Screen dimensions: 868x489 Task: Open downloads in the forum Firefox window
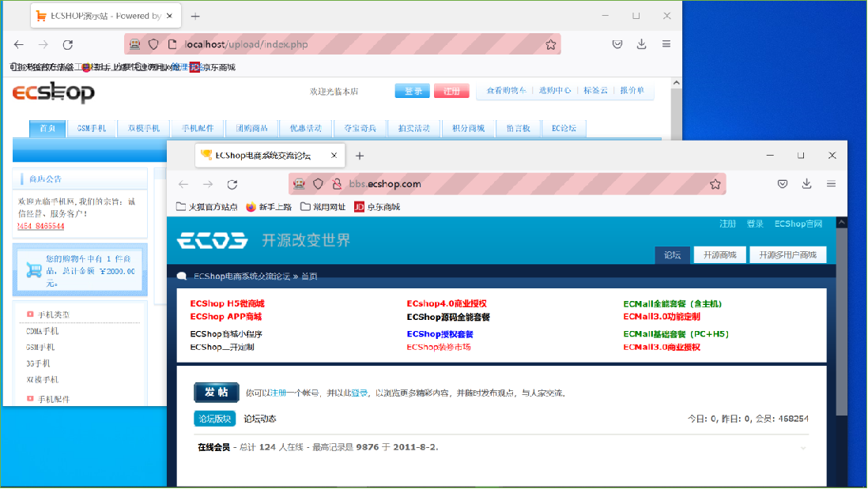[806, 183]
